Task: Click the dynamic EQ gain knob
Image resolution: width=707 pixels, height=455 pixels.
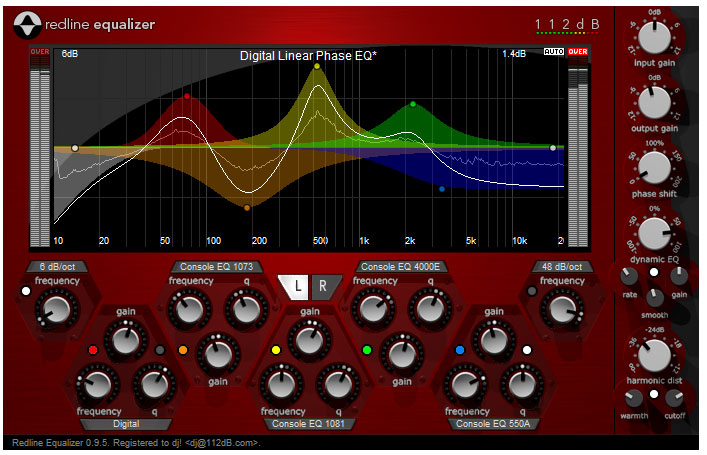Action: 679,276
